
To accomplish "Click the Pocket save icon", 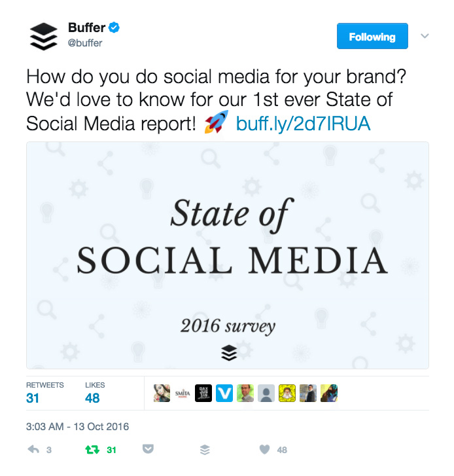I will point(148,450).
